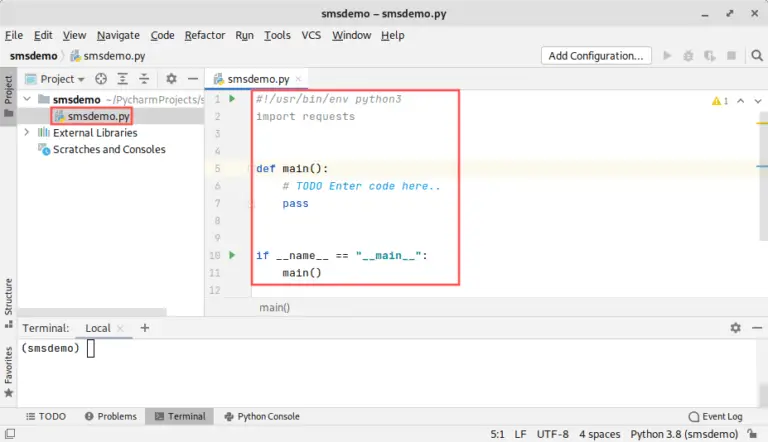Toggle the Terminal tool window button
Viewport: 768px width, 442px height.
coord(180,417)
